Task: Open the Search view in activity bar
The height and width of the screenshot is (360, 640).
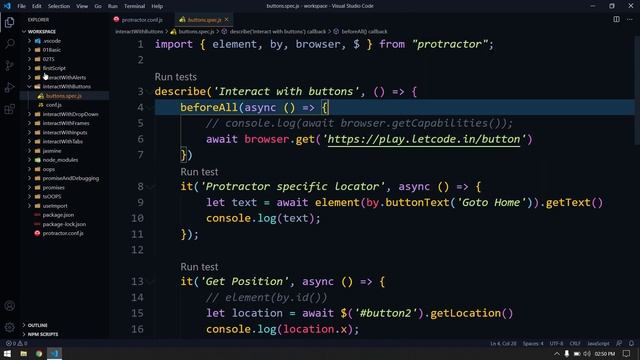Action: (9, 44)
